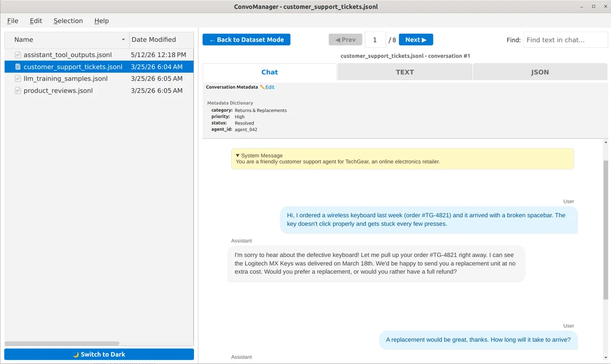Click Back to Dataset Mode button

(246, 40)
